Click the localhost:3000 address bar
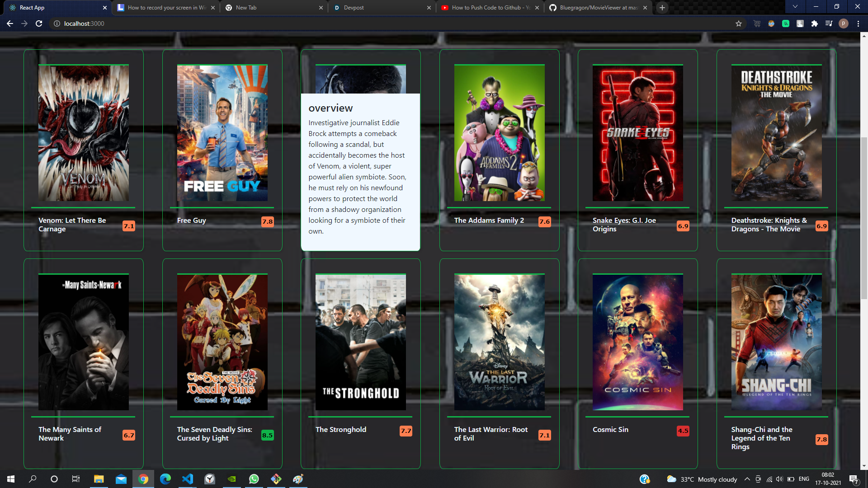 tap(84, 23)
